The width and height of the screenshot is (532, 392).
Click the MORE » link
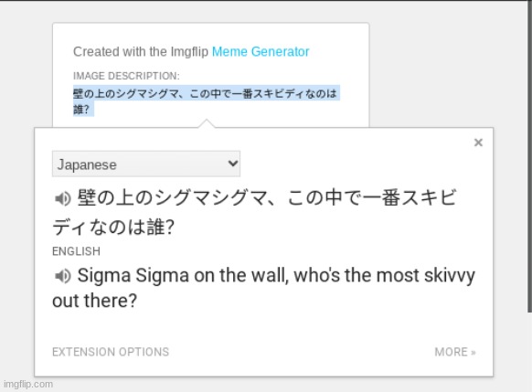click(x=455, y=352)
